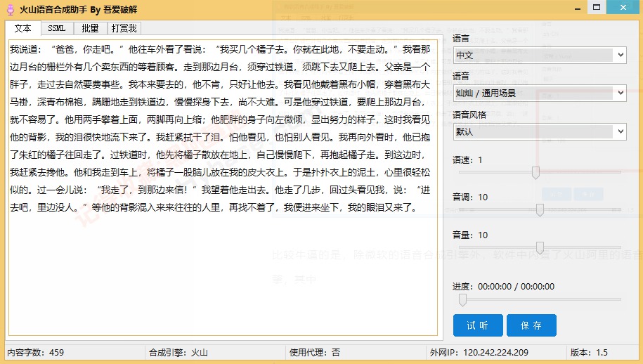The image size is (643, 364).
Task: Open the 批量 batch tab
Action: click(90, 28)
